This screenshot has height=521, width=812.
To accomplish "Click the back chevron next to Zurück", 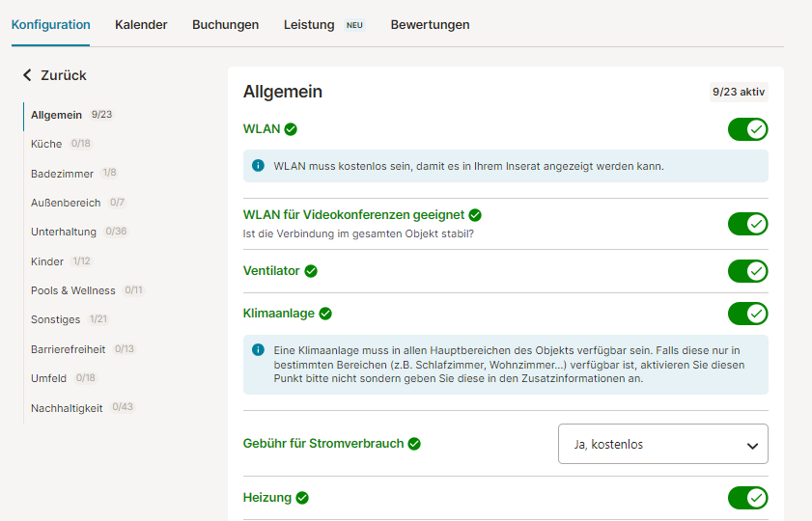I will (x=27, y=75).
